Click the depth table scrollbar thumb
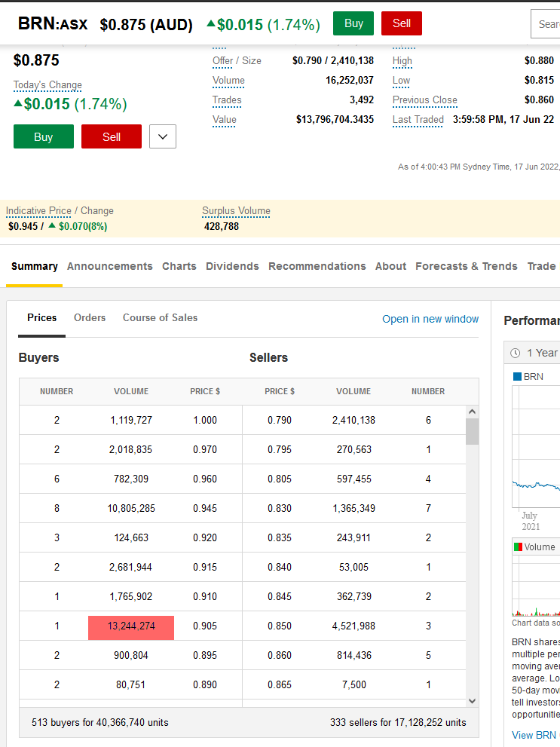The width and height of the screenshot is (560, 747). (472, 432)
